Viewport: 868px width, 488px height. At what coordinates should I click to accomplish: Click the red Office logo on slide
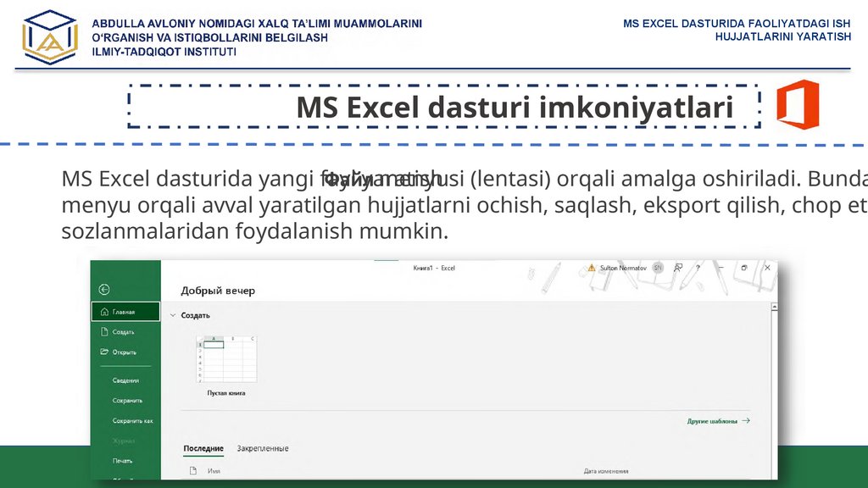tap(798, 104)
